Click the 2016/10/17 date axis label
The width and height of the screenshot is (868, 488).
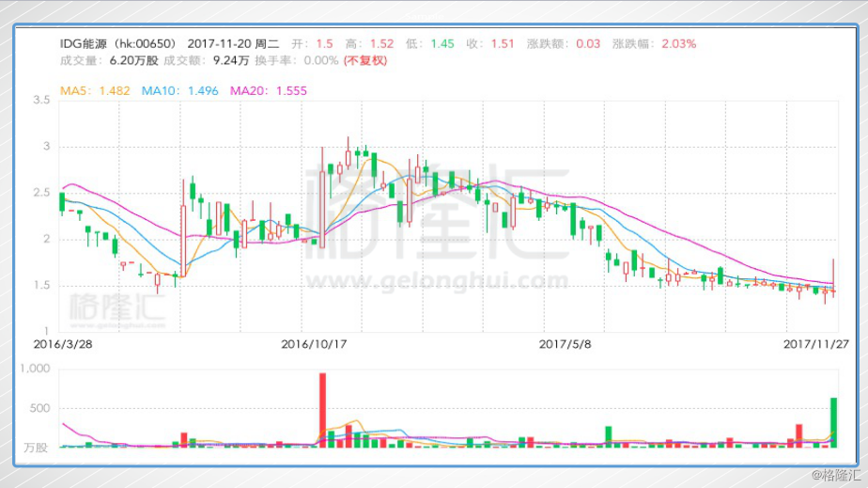pyautogui.click(x=314, y=344)
